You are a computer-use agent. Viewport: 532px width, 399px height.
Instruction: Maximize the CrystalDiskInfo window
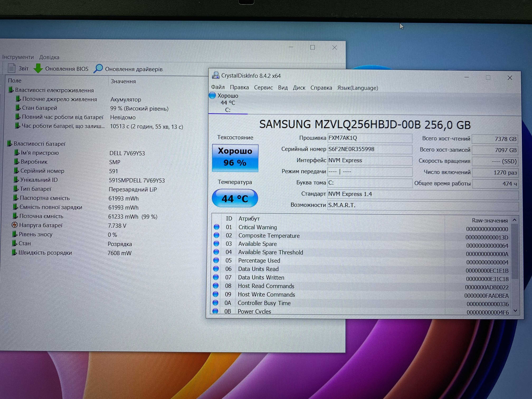tap(488, 77)
